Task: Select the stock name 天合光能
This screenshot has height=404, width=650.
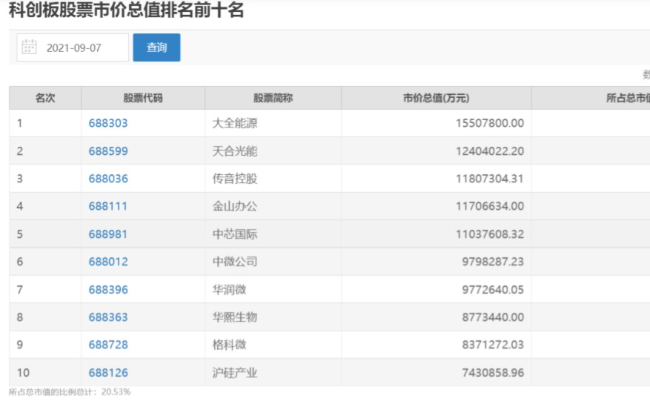Action: coord(235,151)
